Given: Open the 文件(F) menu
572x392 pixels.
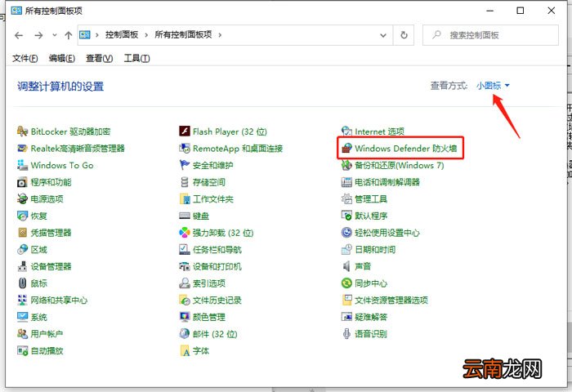Looking at the screenshot, I should coord(25,58).
